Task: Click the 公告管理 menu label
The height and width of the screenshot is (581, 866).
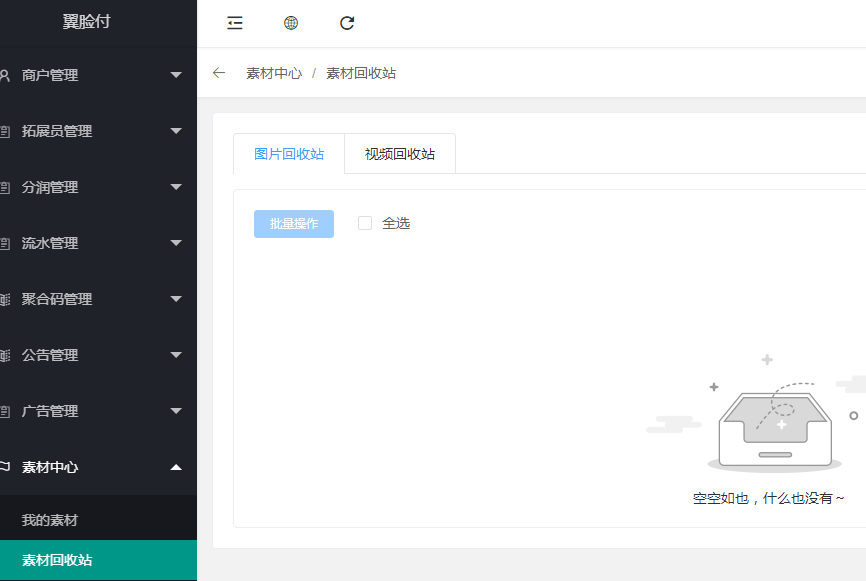Action: (50, 355)
